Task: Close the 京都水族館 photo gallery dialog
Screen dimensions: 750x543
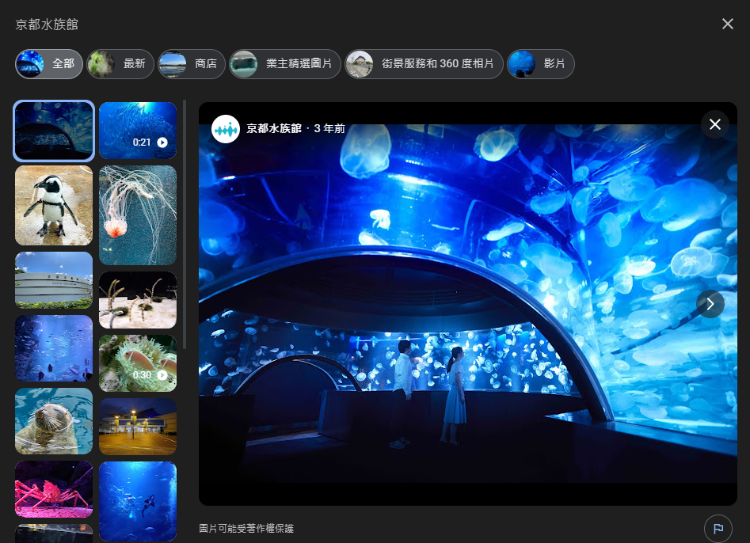Action: click(x=727, y=24)
